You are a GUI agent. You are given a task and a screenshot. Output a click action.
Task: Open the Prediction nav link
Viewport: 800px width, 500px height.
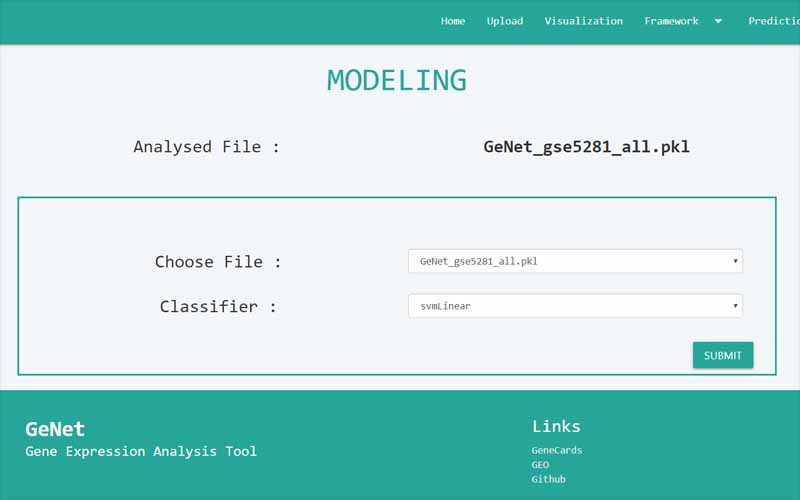pos(773,21)
